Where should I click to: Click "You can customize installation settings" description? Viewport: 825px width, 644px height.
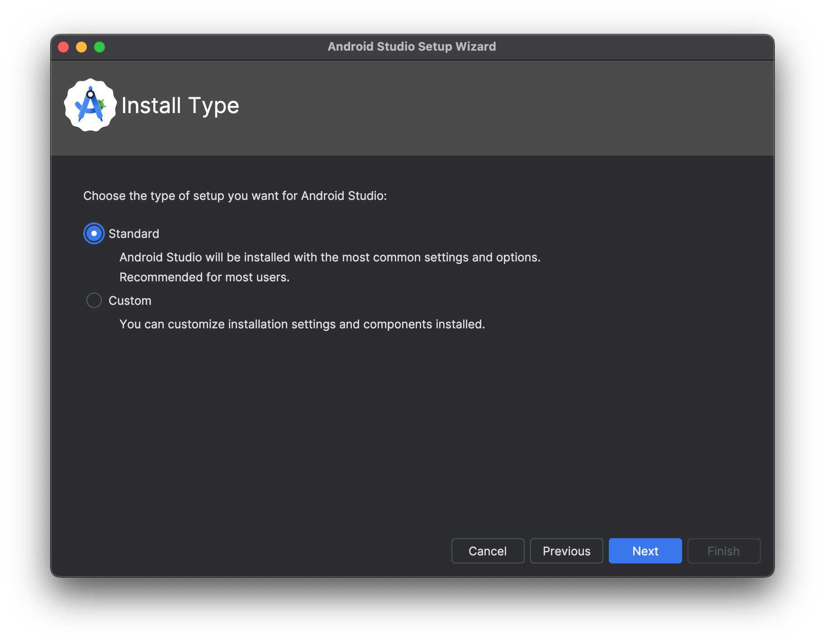[302, 324]
